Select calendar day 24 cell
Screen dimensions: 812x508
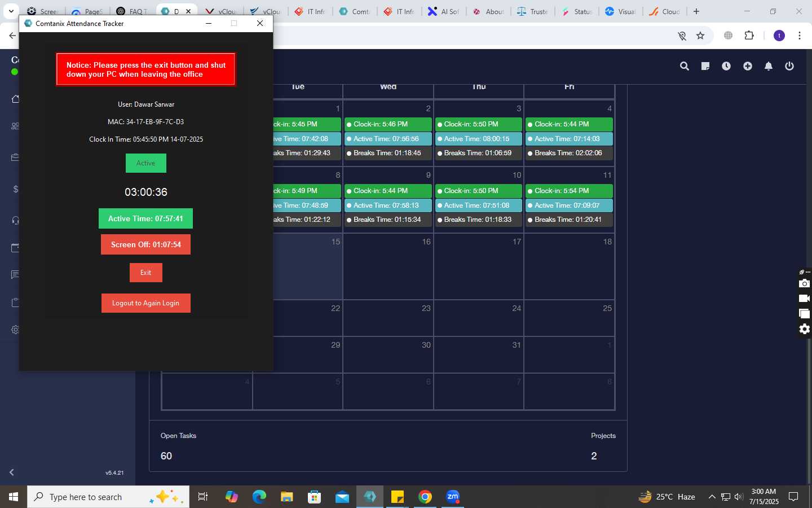pos(478,318)
